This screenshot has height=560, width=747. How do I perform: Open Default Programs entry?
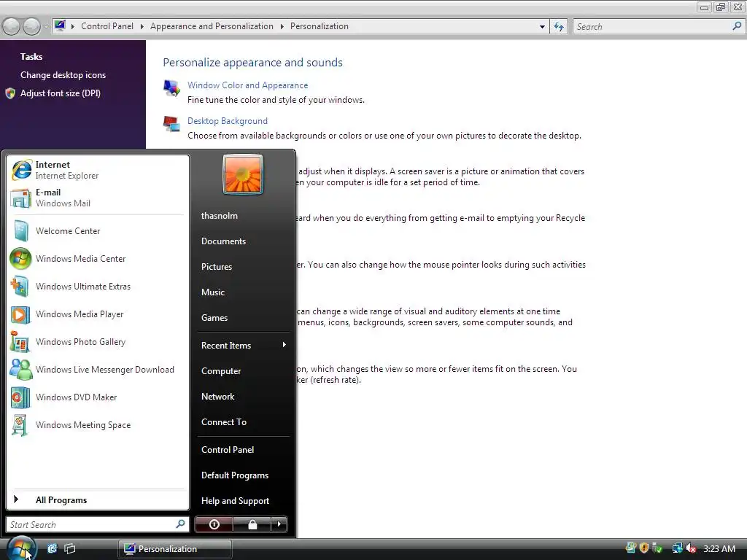(235, 475)
